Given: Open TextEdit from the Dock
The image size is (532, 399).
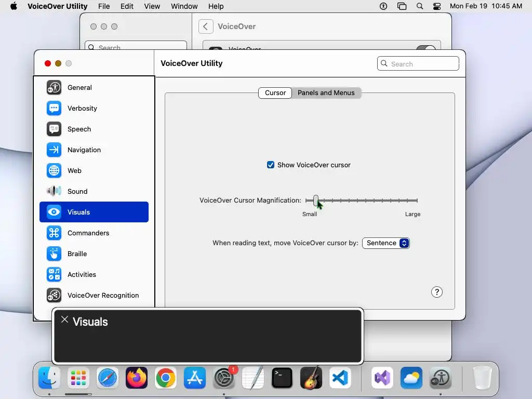Looking at the screenshot, I should [x=253, y=378].
